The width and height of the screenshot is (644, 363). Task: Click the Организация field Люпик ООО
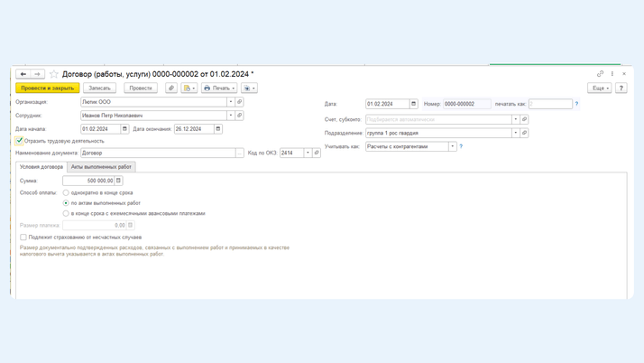click(x=154, y=102)
